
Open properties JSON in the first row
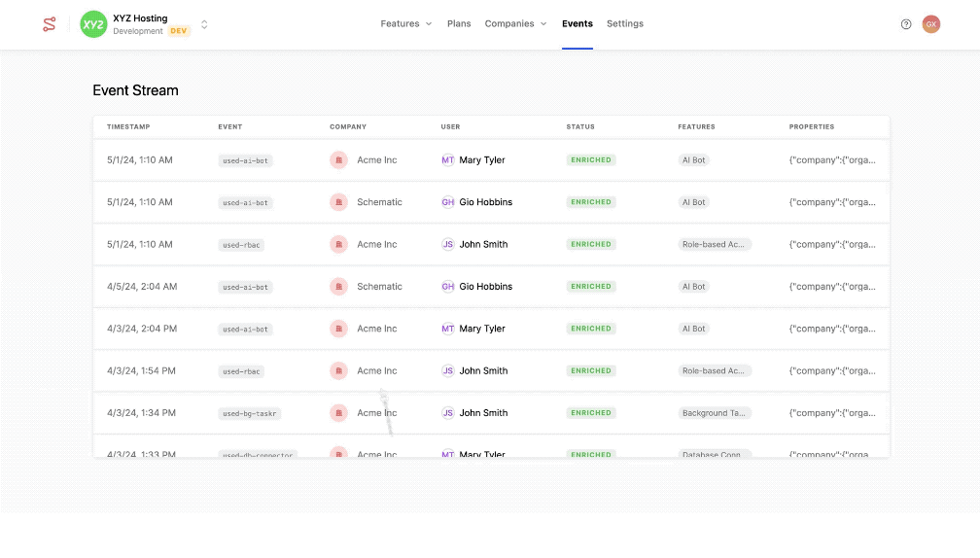[x=832, y=160]
